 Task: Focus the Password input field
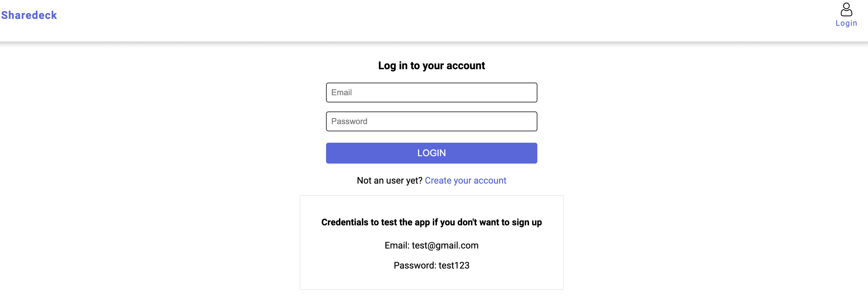click(x=431, y=121)
